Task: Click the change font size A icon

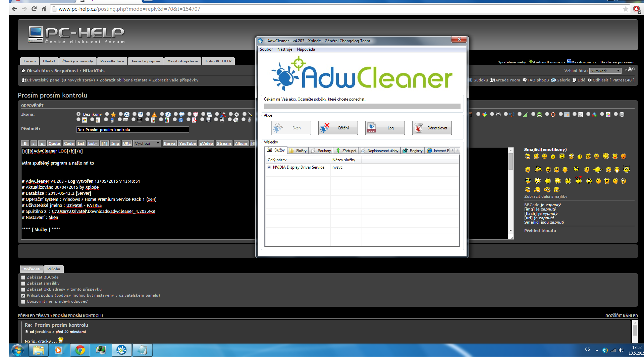Action: pyautogui.click(x=630, y=70)
